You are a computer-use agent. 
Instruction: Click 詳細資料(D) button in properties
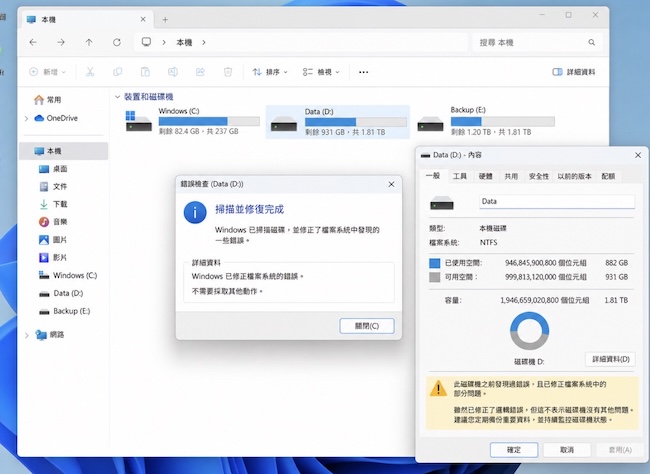coord(611,359)
